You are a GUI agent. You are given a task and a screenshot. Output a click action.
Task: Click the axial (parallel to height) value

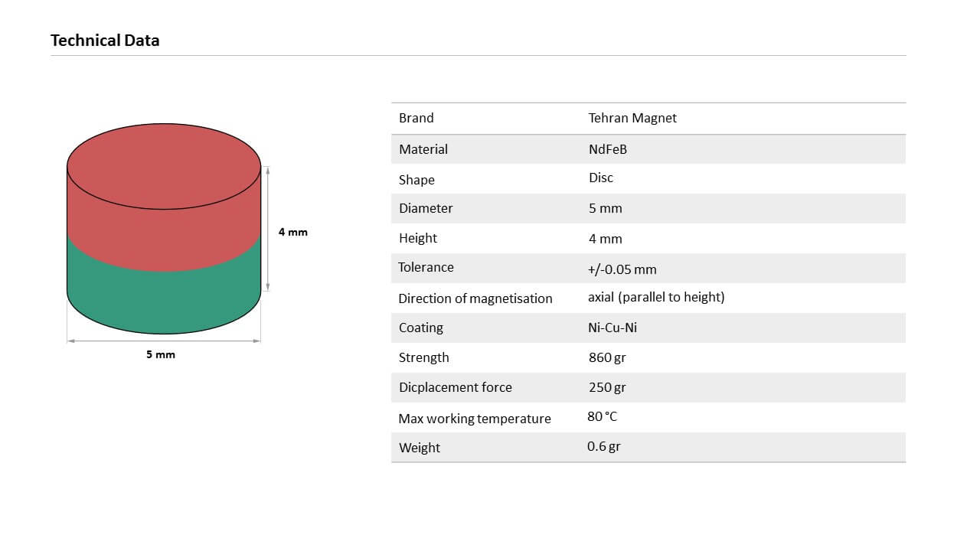point(655,297)
